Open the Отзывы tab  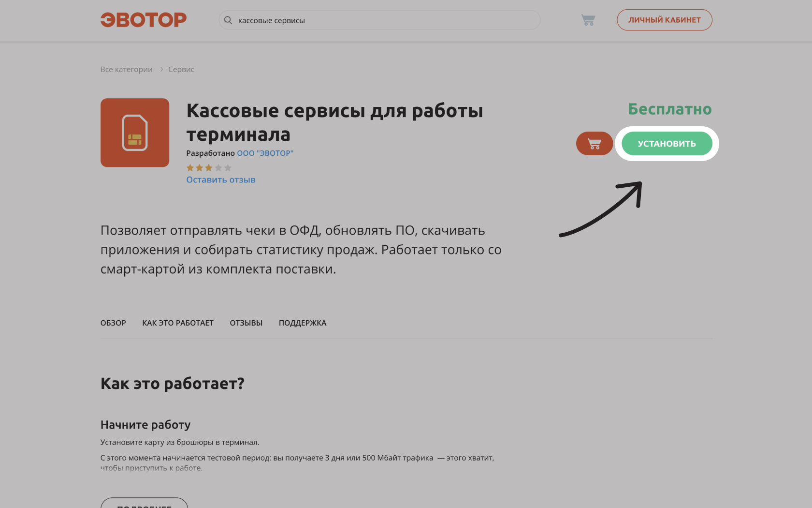pos(246,323)
